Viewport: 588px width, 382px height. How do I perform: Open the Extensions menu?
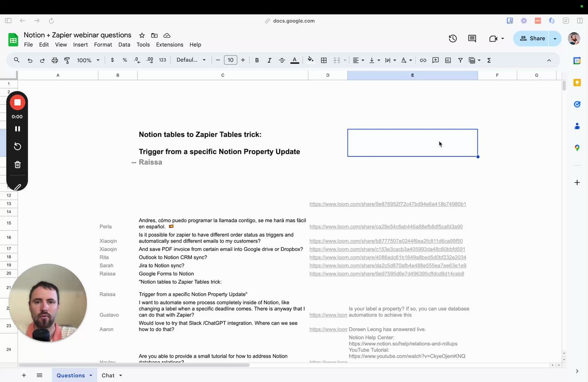tap(170, 45)
